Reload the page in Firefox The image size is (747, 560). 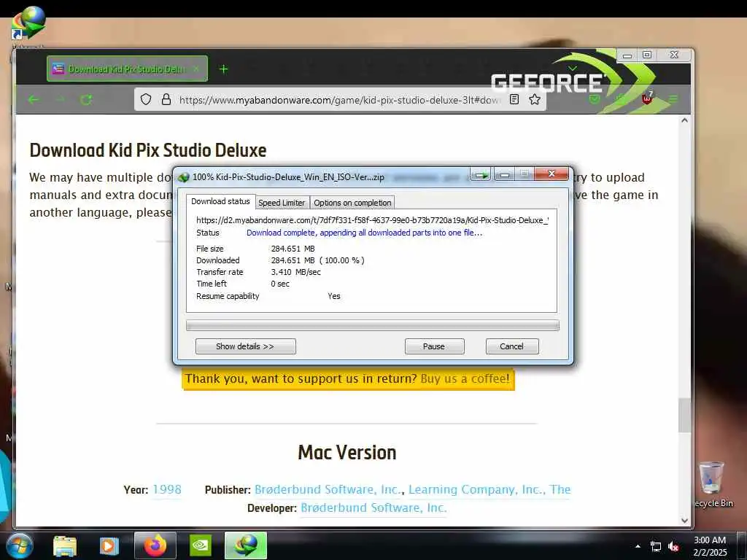coord(86,99)
